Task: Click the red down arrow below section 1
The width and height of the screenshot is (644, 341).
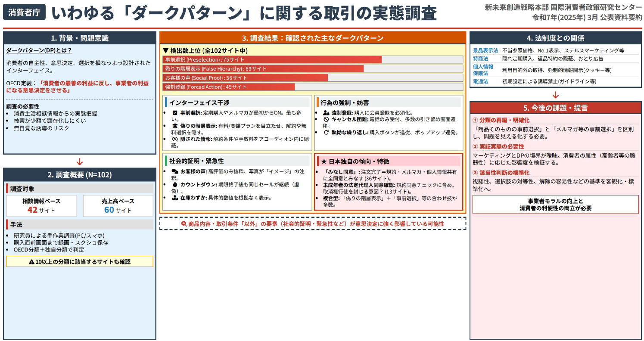Action: coord(79,162)
